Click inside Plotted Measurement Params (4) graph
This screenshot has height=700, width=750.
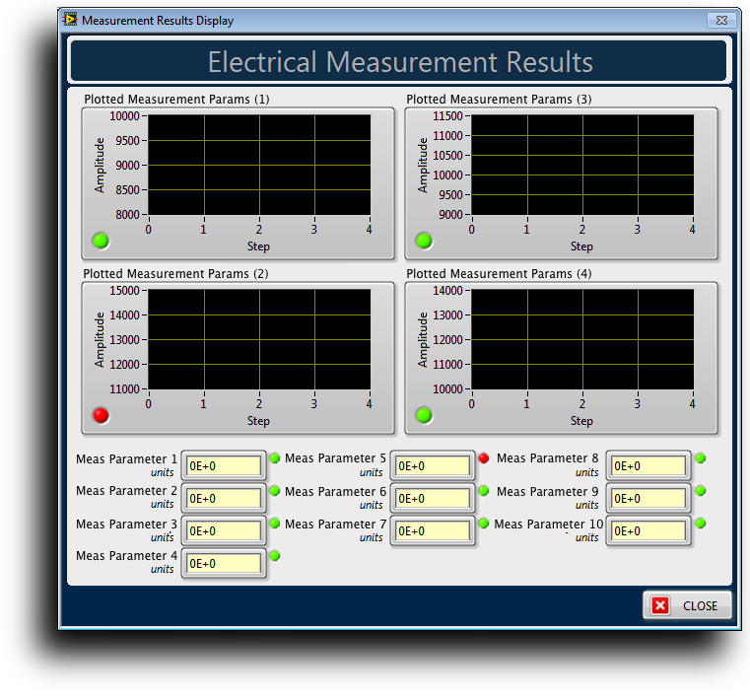click(x=581, y=339)
